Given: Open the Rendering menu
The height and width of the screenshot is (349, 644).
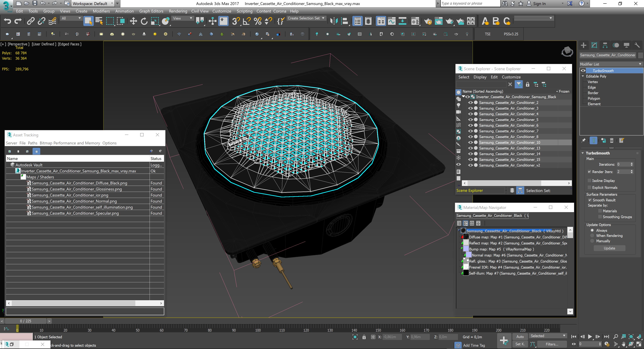Looking at the screenshot, I should [x=178, y=11].
